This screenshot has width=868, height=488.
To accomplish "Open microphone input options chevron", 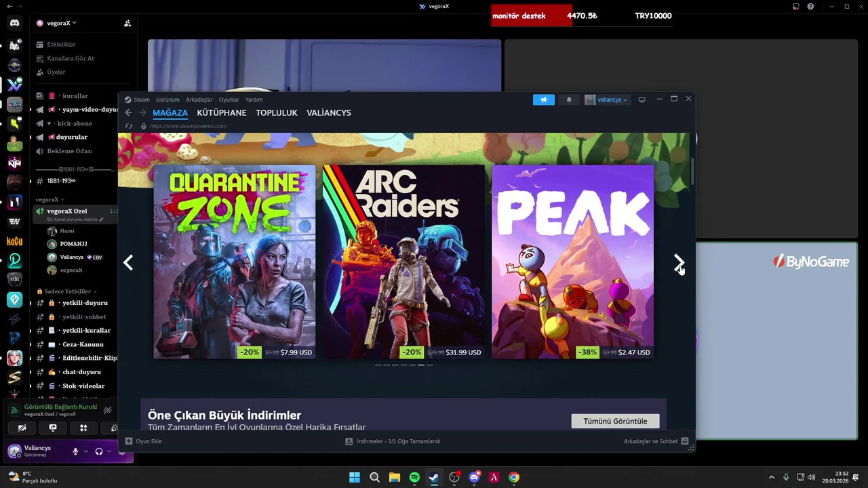I will pyautogui.click(x=85, y=451).
